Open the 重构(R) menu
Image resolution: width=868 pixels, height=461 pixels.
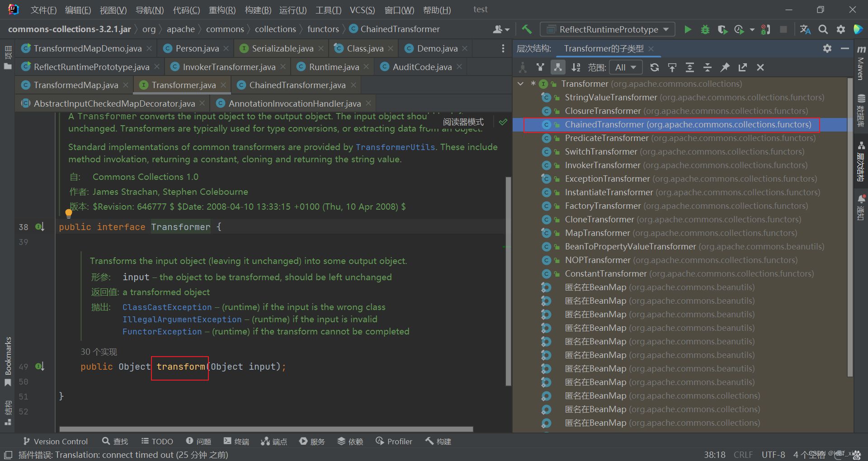click(x=222, y=10)
